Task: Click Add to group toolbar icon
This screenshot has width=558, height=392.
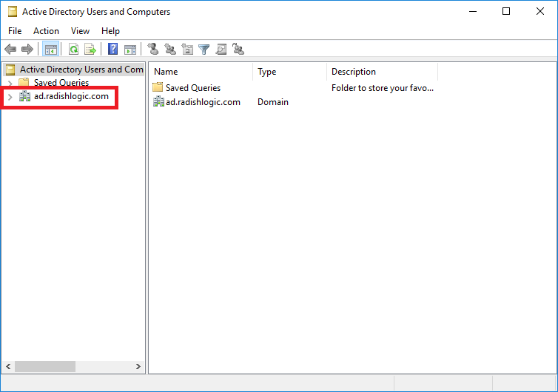Action: [238, 49]
